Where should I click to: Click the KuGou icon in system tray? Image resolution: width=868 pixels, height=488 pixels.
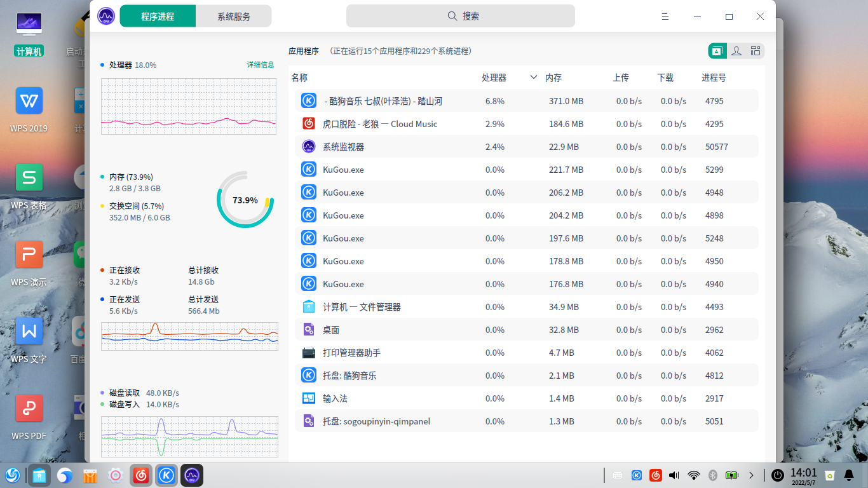(x=637, y=475)
